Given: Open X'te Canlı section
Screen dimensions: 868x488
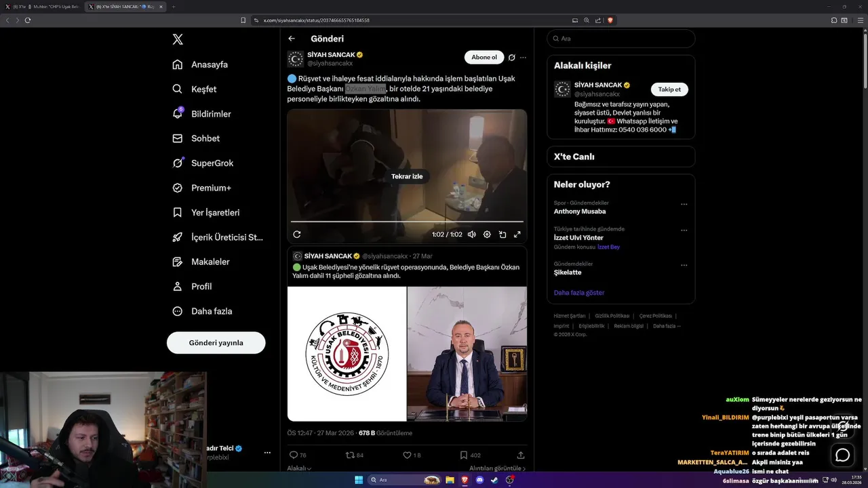Looking at the screenshot, I should (x=620, y=157).
